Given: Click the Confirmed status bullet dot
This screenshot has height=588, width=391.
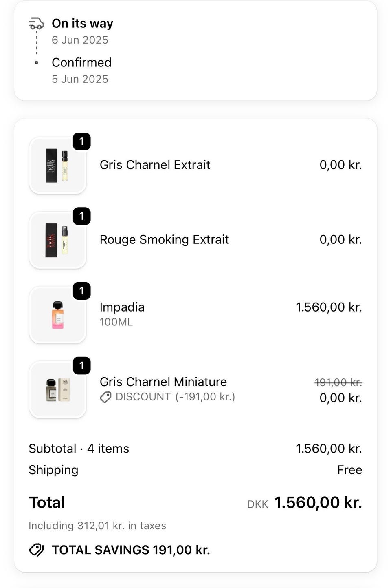Looking at the screenshot, I should pos(36,62).
